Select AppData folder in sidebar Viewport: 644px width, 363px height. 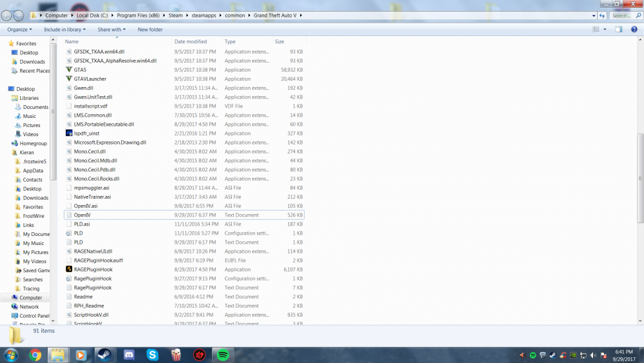(x=33, y=171)
